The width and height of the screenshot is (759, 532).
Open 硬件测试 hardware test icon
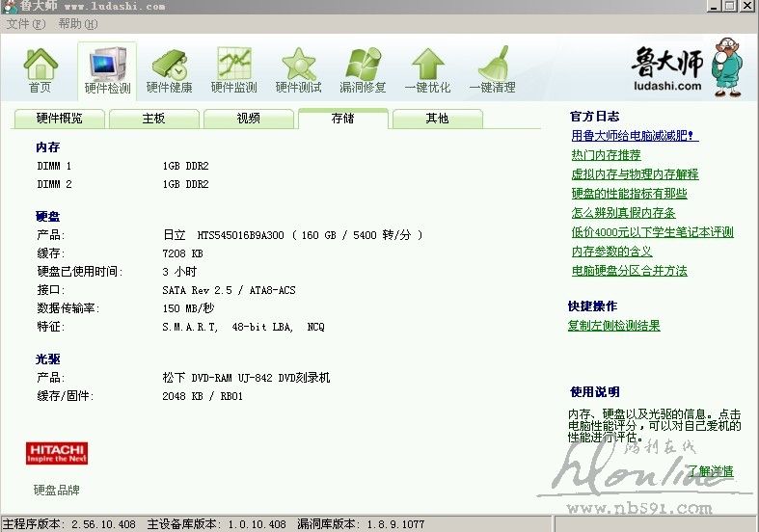click(x=298, y=70)
